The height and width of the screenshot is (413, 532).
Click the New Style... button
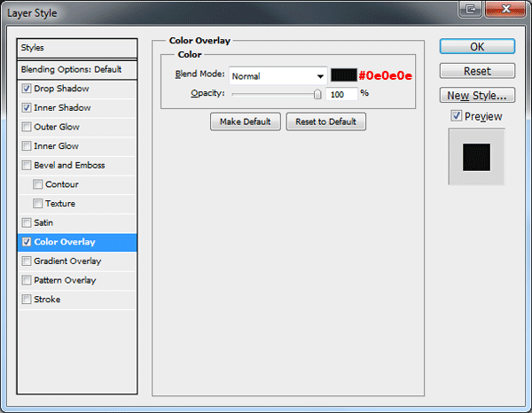point(477,96)
